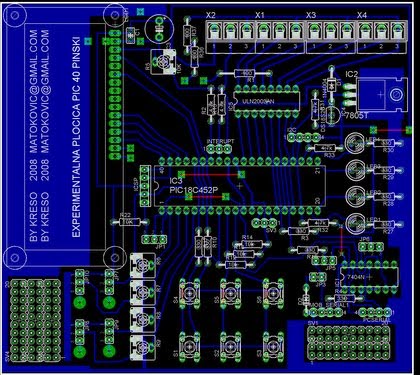Select the SV1 pin header block

coord(348,343)
